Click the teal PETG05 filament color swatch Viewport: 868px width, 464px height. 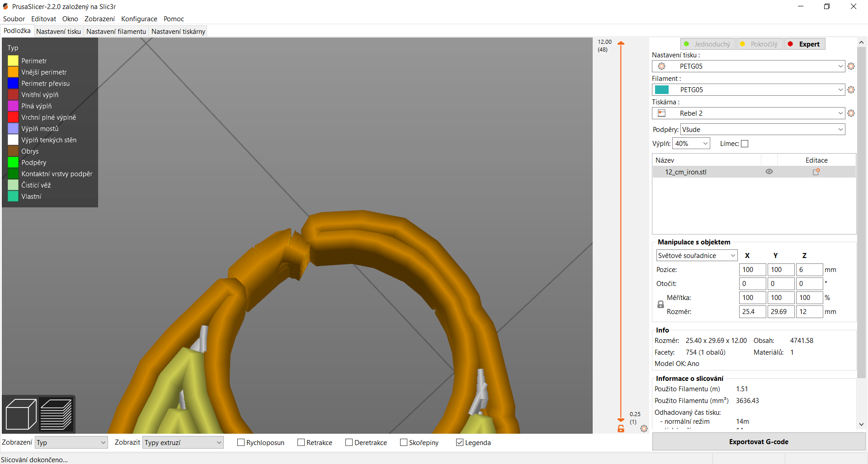[661, 90]
